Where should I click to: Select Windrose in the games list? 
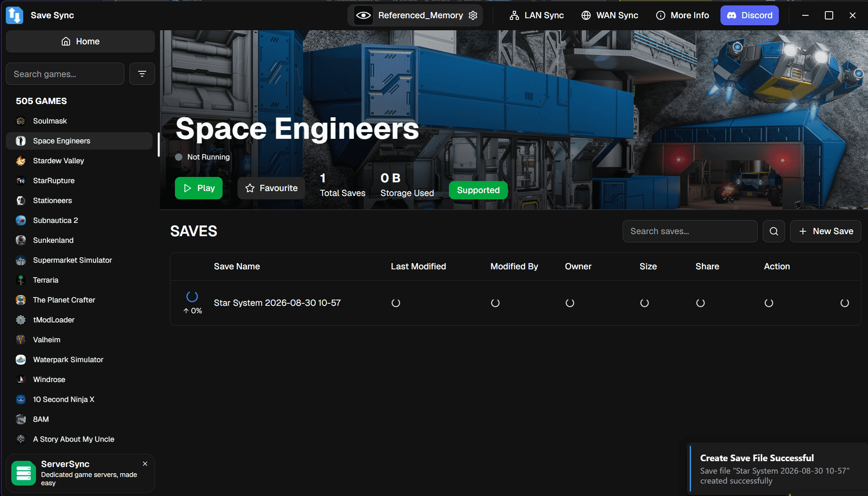point(79,380)
